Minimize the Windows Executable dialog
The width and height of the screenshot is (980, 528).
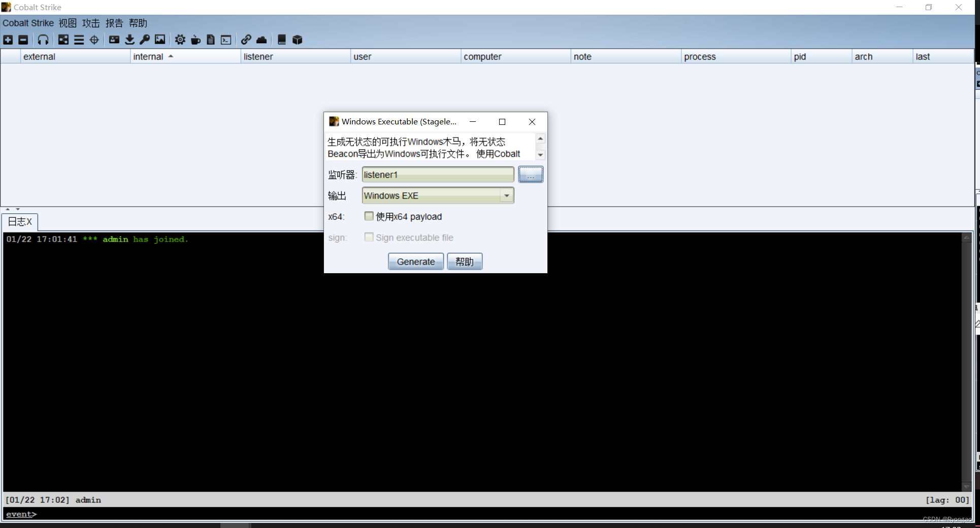click(473, 122)
